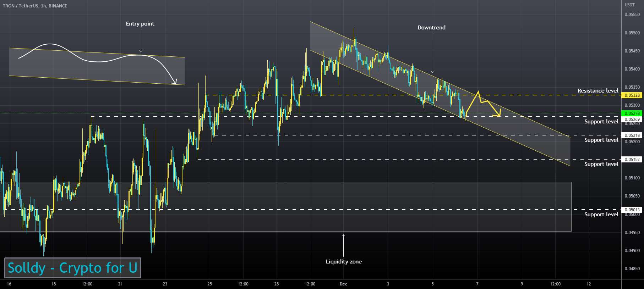The width and height of the screenshot is (644, 289).
Task: Click the 0.05450 price axis label
Action: tap(632, 51)
